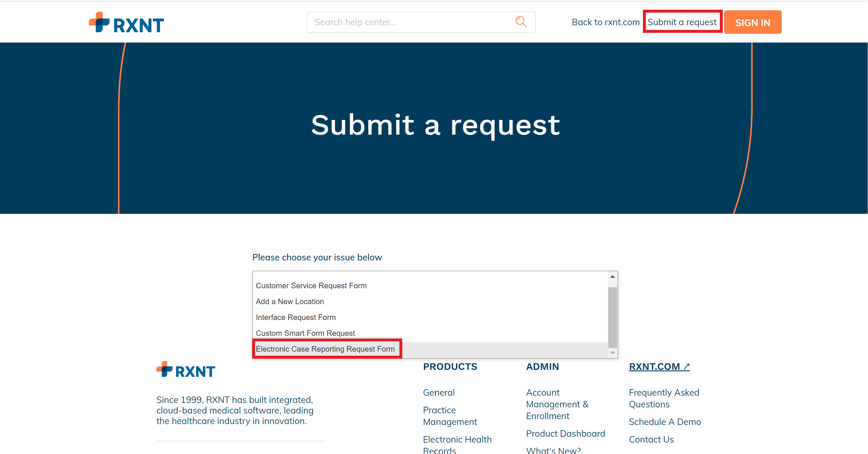Select the Interface Request Form option
This screenshot has width=868, height=454.
pos(295,317)
